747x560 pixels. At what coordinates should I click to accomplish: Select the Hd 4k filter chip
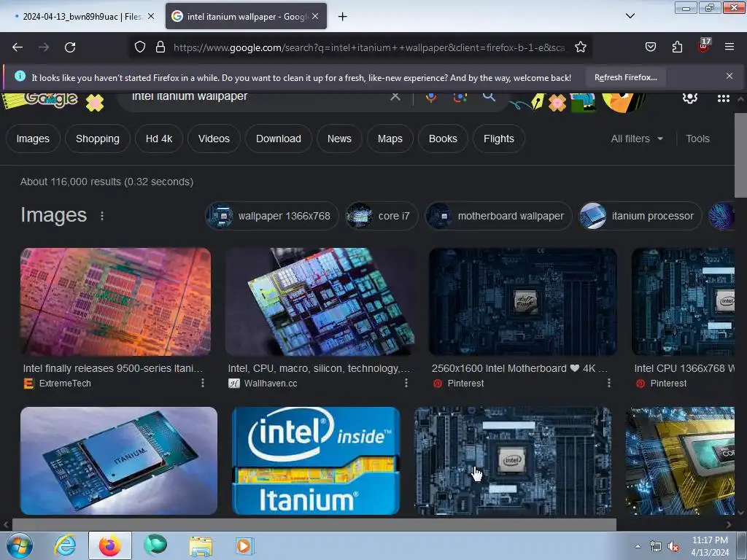click(159, 139)
